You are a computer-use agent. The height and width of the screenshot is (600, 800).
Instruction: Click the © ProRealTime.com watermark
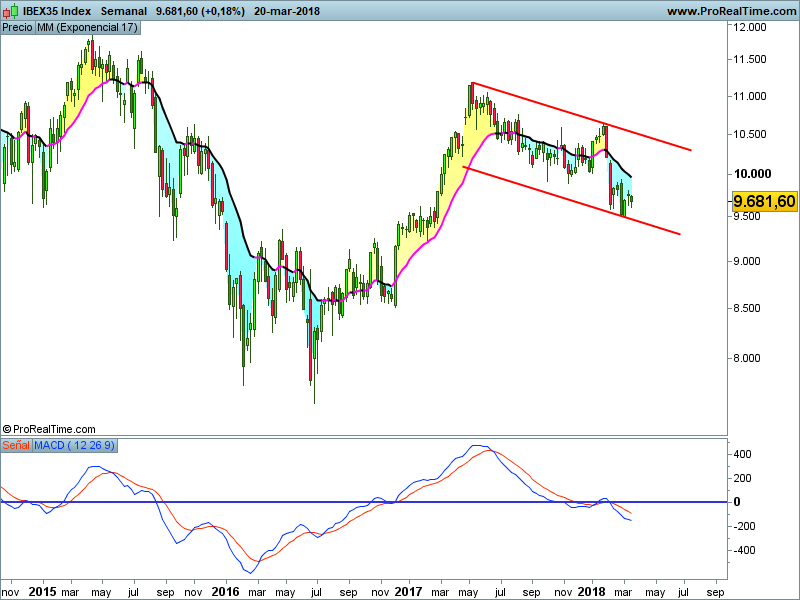49,428
